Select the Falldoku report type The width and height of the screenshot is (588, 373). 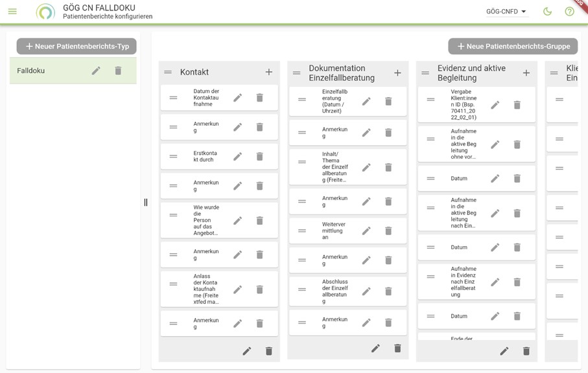pyautogui.click(x=45, y=71)
